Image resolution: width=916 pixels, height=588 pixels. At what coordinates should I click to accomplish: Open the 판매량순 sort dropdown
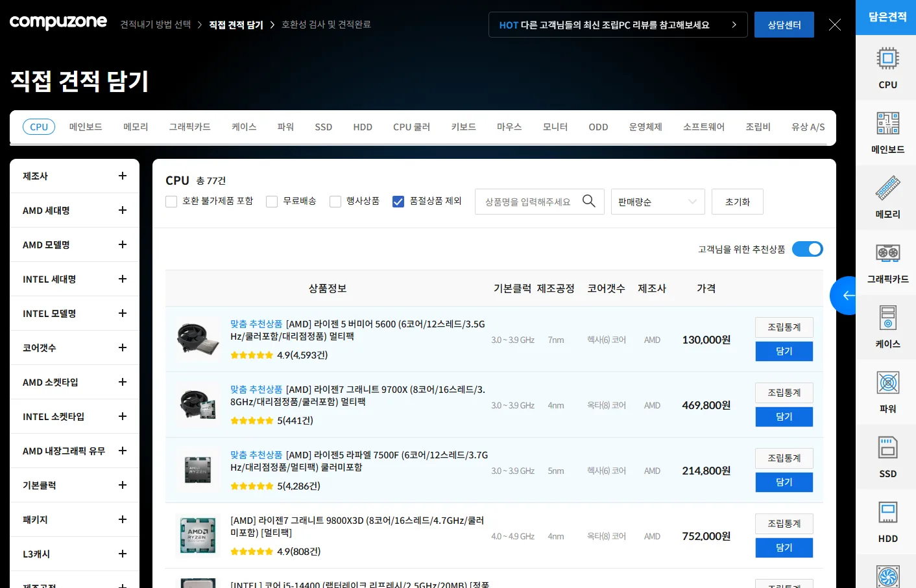tap(657, 202)
